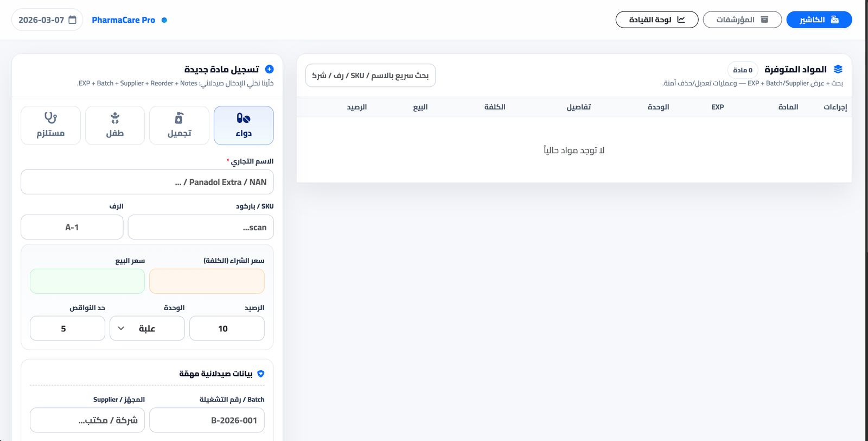The height and width of the screenshot is (441, 868).
Task: Focus the quick search inventory box
Action: pos(371,75)
